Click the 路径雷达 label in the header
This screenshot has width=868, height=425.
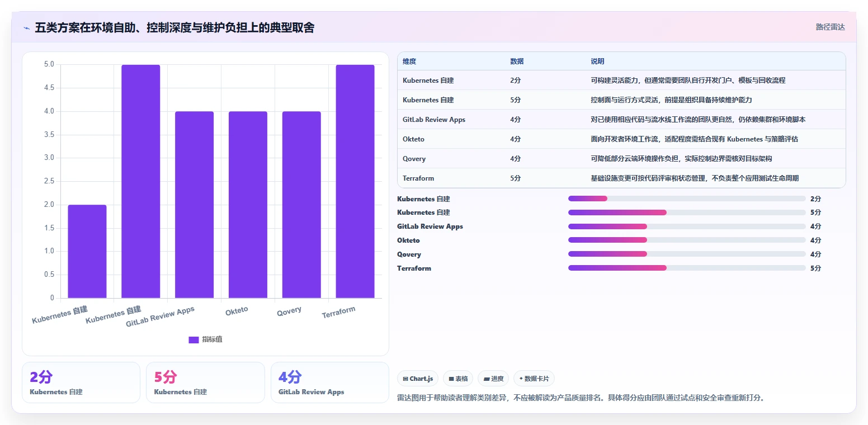(830, 27)
